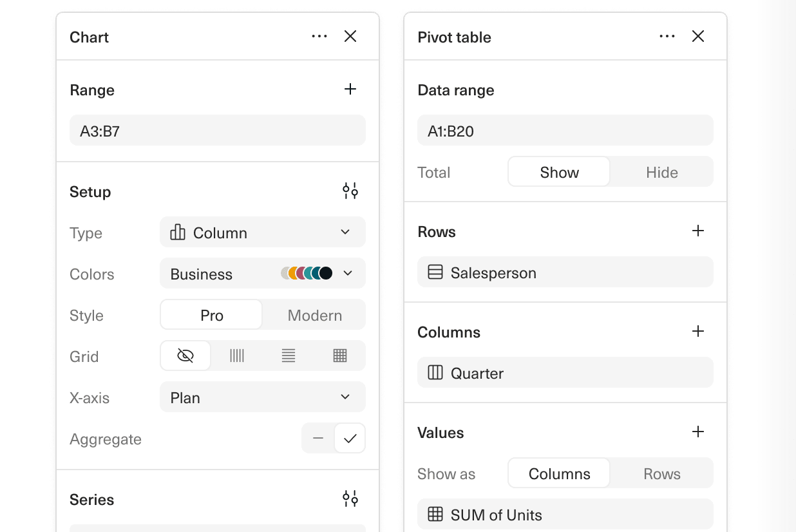Click the A1:B20 data range field
The width and height of the screenshot is (796, 532).
pos(565,130)
